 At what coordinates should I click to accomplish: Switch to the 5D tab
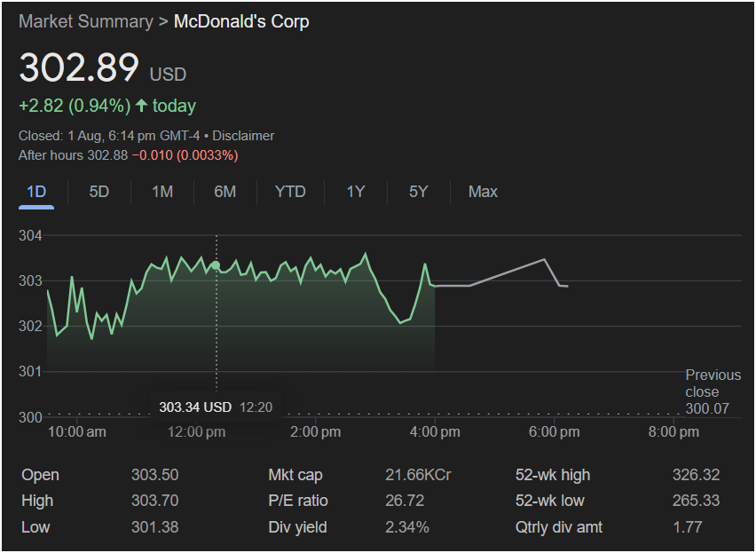(99, 192)
